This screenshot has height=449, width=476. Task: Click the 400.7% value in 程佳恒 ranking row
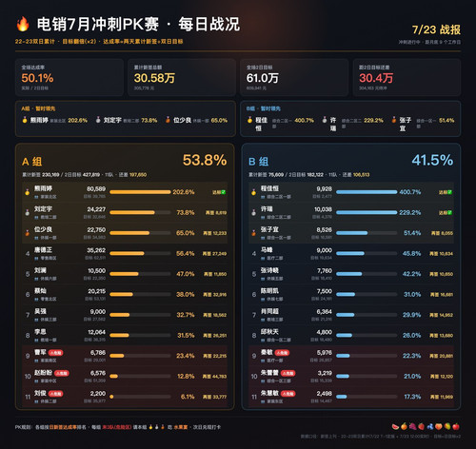[410, 192]
